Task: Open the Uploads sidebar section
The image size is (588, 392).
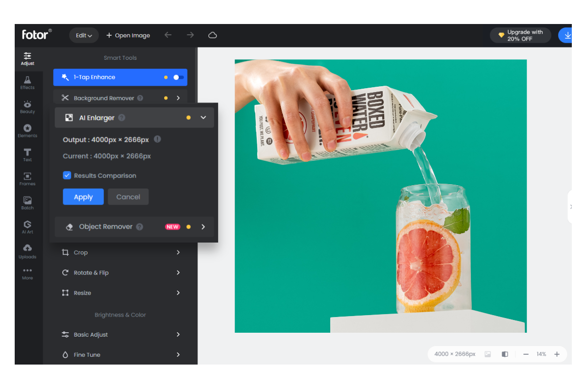Action: [x=27, y=251]
